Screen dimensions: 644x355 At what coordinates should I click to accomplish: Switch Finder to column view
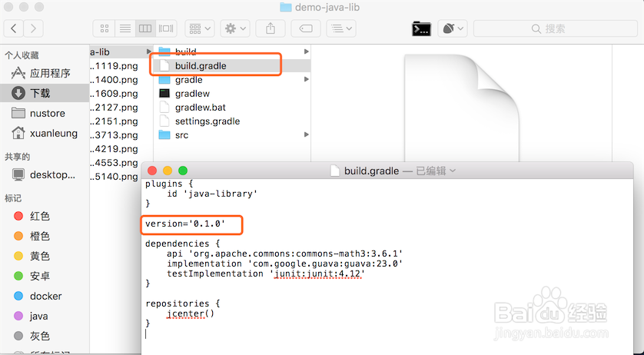point(145,28)
